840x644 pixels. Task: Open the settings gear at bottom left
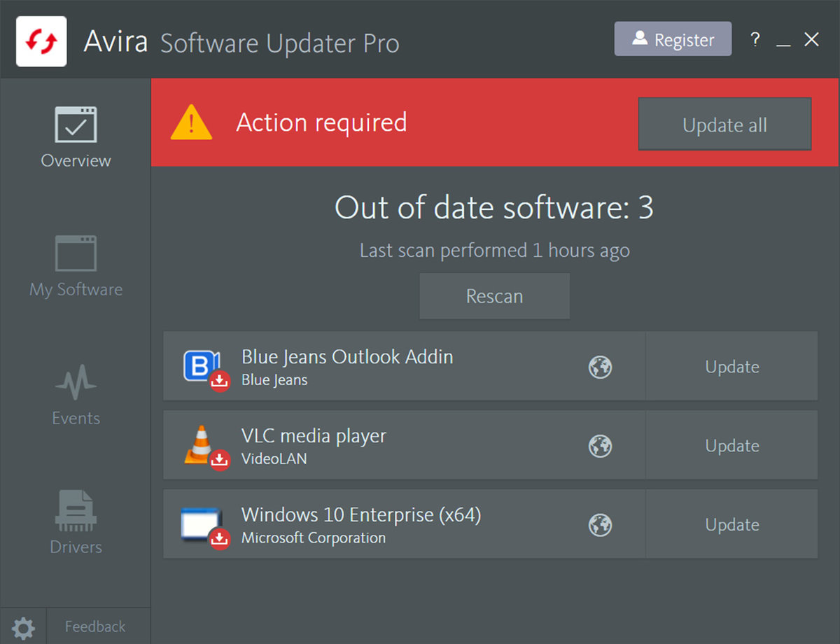[23, 628]
